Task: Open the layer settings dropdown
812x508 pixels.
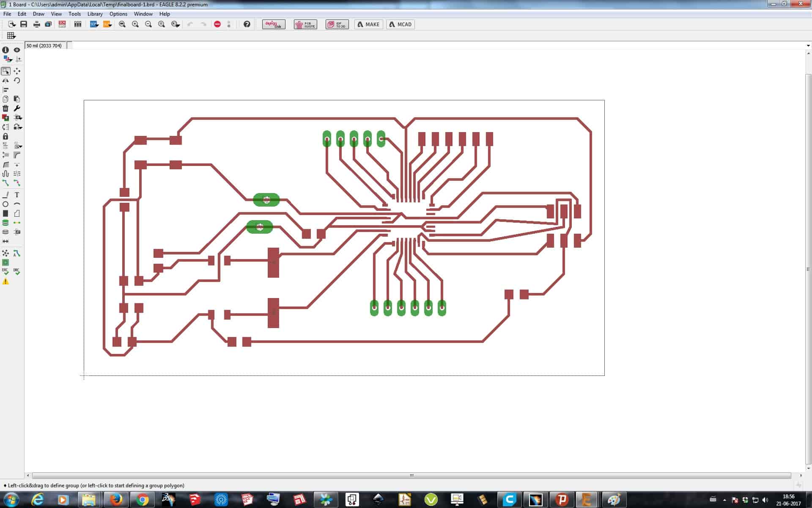Action: click(7, 59)
